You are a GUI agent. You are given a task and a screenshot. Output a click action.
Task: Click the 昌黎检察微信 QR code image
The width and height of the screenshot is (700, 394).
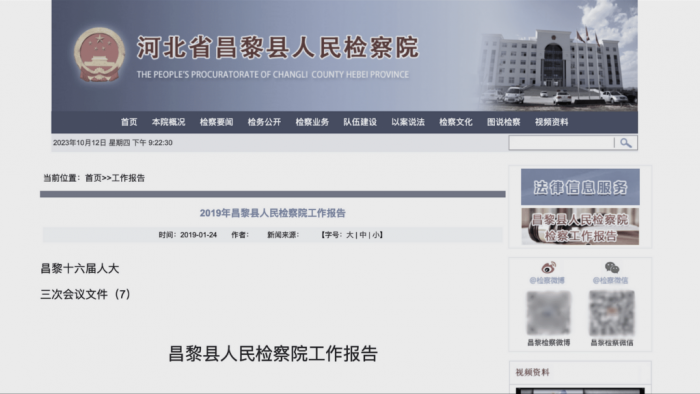coord(612,313)
